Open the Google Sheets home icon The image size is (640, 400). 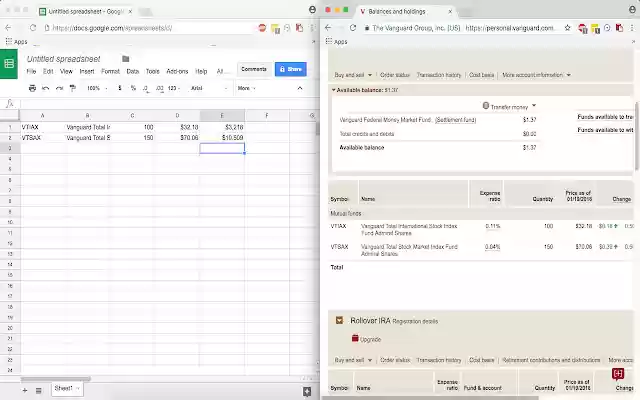click(x=9, y=64)
